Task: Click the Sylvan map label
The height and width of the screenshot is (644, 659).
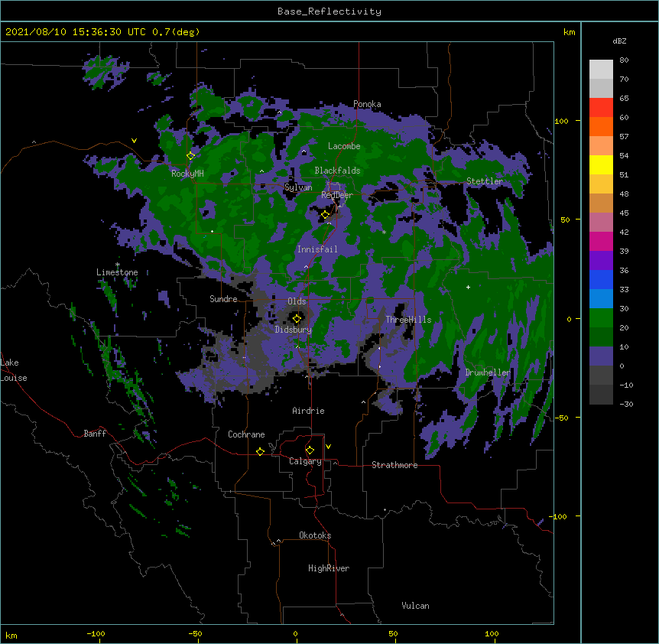Action: click(x=298, y=187)
